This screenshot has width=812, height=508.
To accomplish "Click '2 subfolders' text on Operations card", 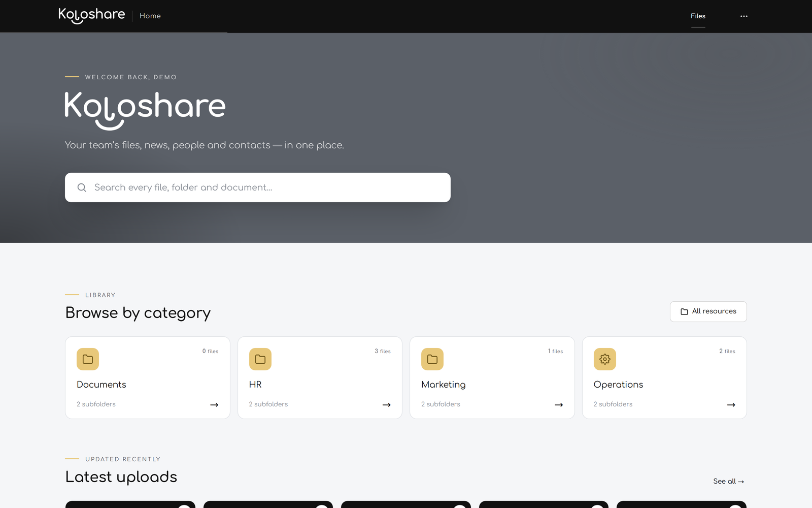I will [x=613, y=404].
